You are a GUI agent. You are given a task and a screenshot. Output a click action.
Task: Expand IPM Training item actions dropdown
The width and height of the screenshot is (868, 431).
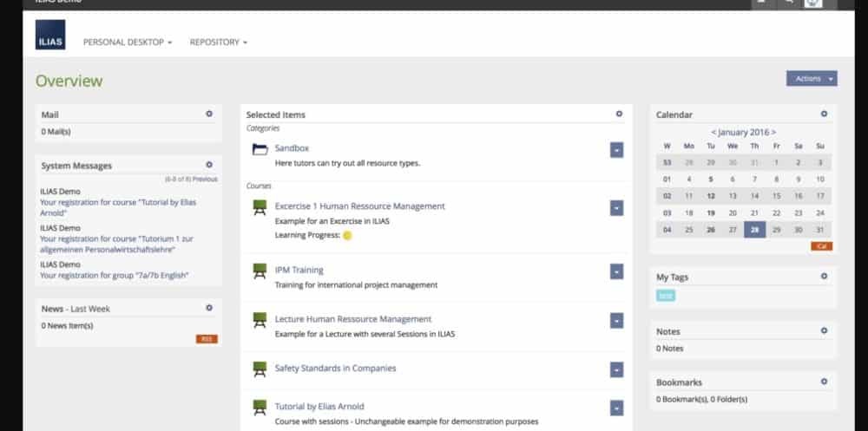coord(616,271)
